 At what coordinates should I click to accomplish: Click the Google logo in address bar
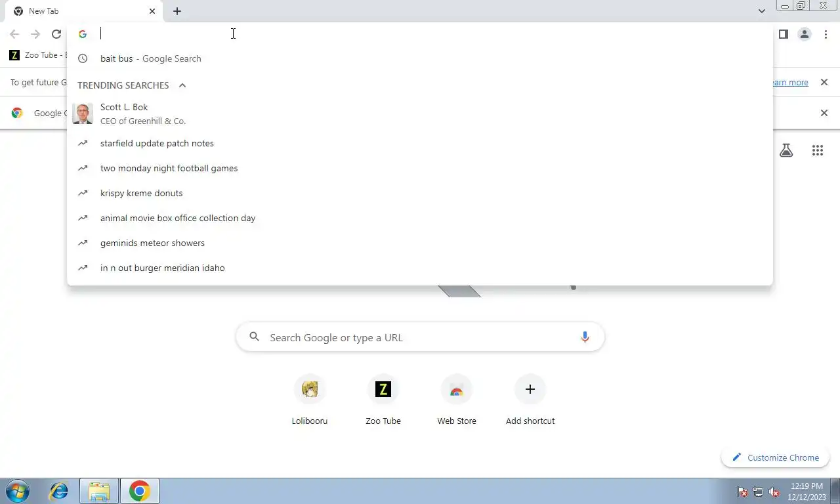(83, 34)
